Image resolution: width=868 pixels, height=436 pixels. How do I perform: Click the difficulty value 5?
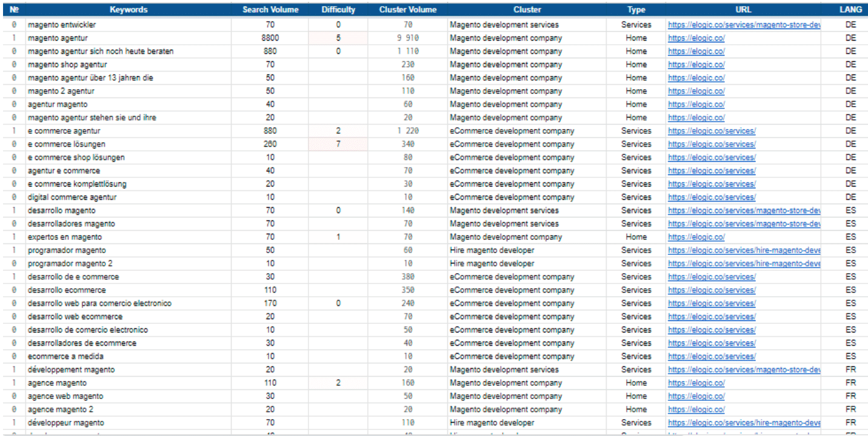(338, 38)
